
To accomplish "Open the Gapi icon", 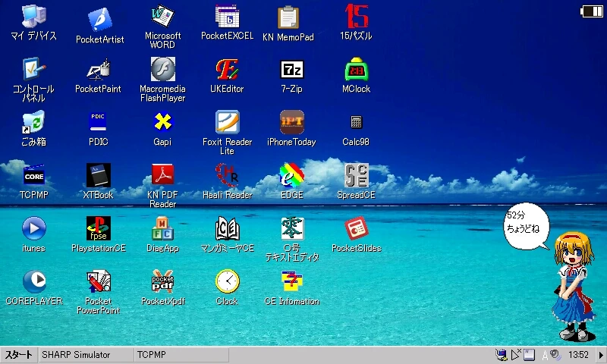I will (x=163, y=122).
